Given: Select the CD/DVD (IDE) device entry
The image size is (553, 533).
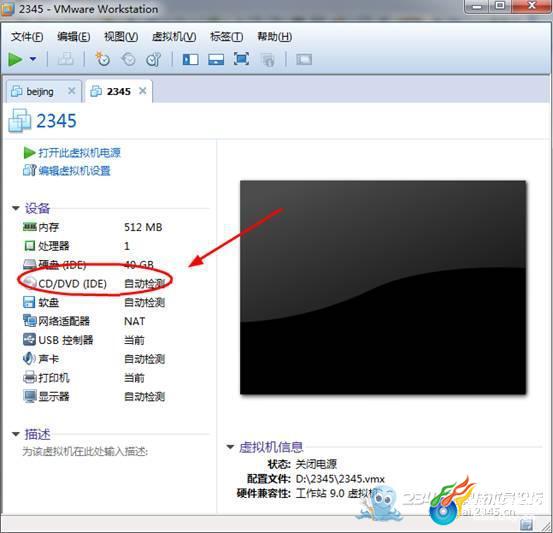Looking at the screenshot, I should coord(94,284).
